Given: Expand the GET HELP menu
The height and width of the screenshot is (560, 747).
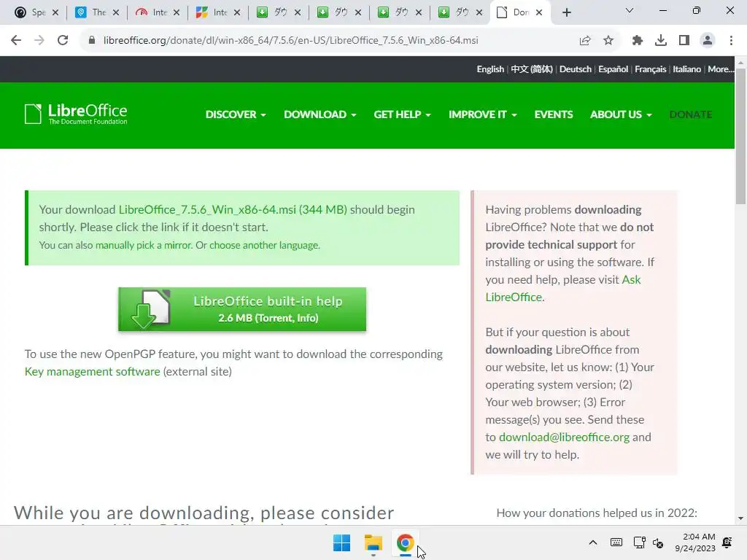Looking at the screenshot, I should (402, 114).
